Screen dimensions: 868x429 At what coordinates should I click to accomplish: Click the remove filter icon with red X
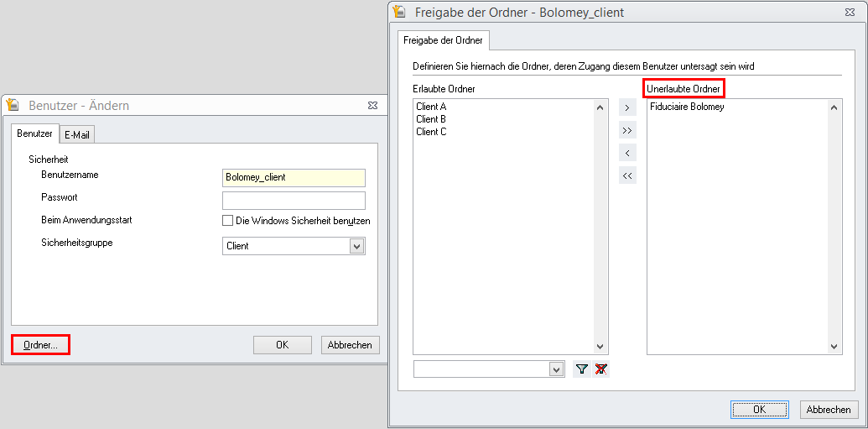click(600, 369)
